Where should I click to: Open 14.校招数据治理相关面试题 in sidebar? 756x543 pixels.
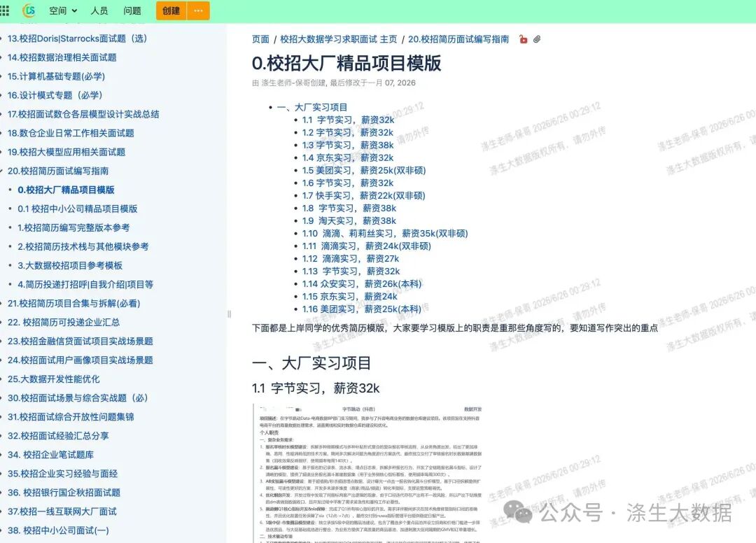(x=62, y=57)
